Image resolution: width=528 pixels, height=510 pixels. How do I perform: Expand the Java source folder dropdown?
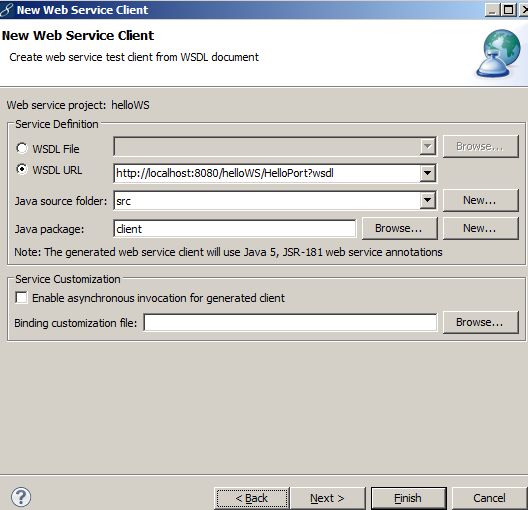coord(428,201)
